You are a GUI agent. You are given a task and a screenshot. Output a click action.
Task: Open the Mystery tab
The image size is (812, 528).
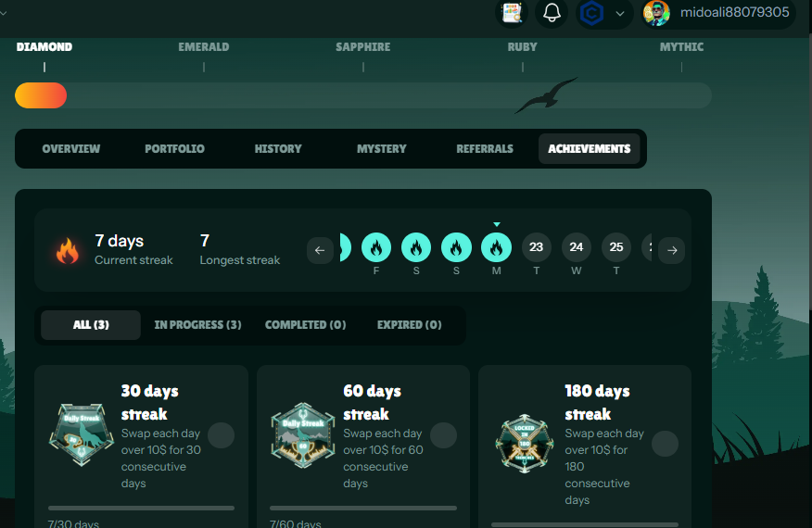coord(382,148)
